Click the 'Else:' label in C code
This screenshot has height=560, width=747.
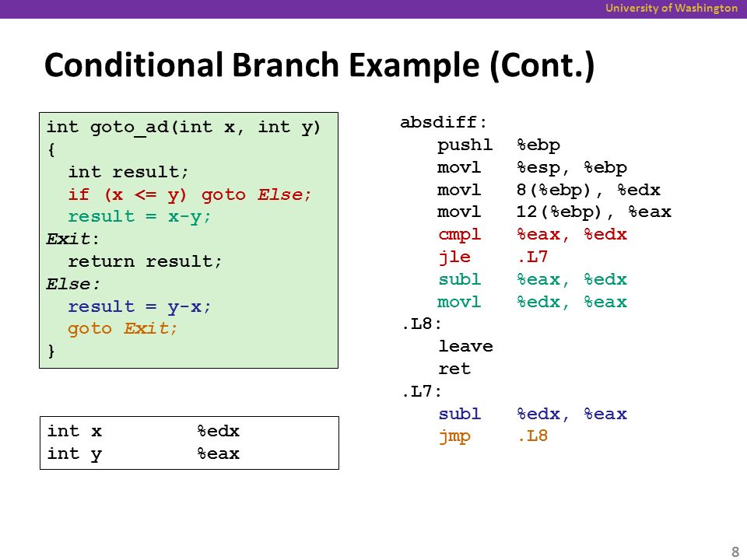click(73, 284)
